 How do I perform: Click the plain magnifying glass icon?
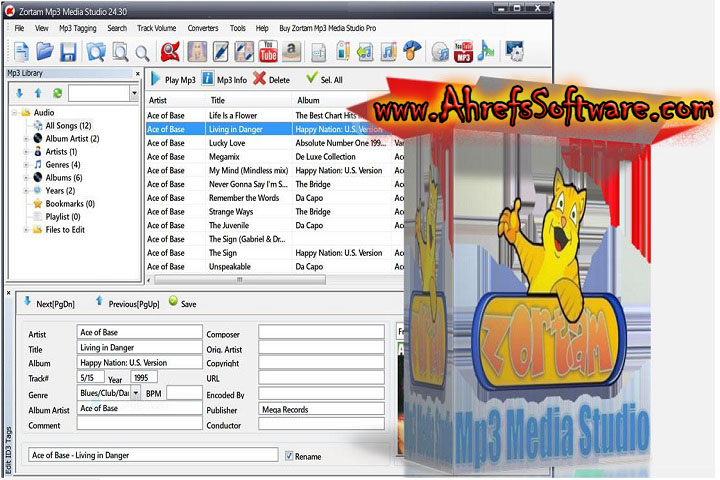142,53
